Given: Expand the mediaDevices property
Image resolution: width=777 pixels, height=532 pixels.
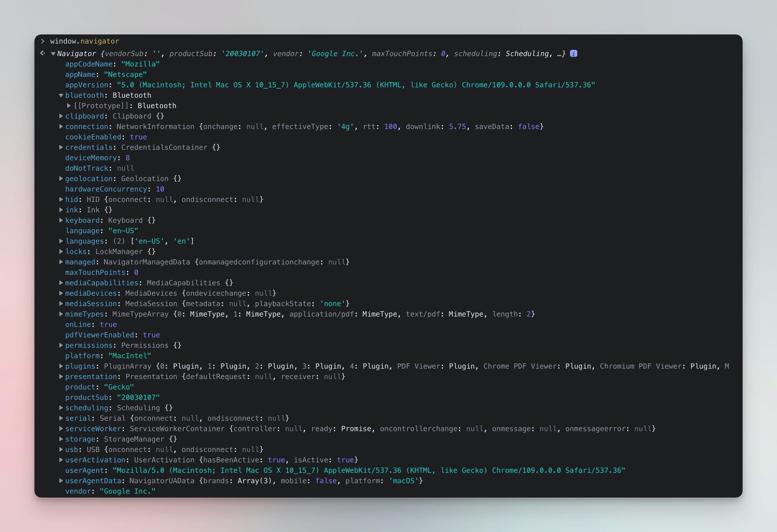Looking at the screenshot, I should 61,293.
